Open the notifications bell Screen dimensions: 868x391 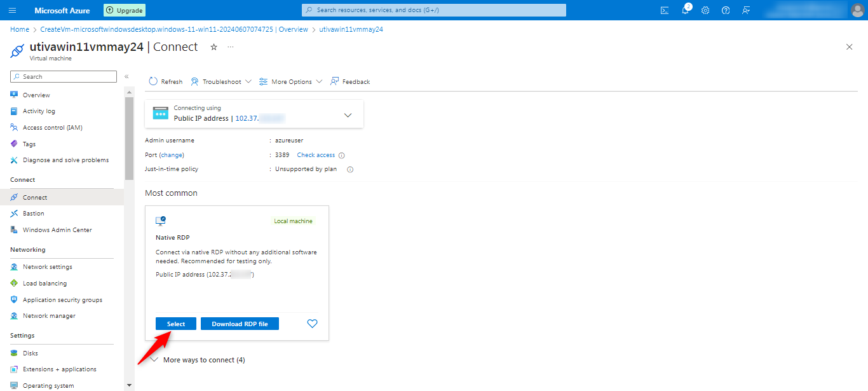pyautogui.click(x=685, y=10)
